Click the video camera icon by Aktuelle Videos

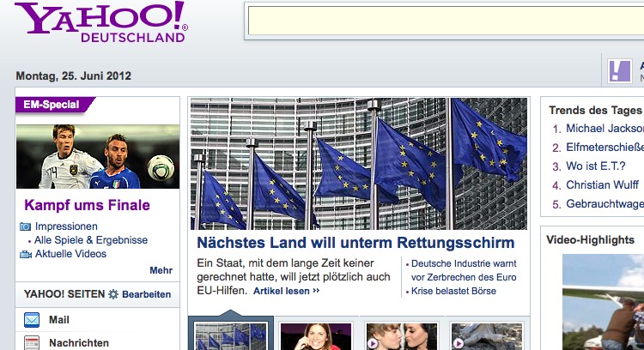[x=26, y=255]
